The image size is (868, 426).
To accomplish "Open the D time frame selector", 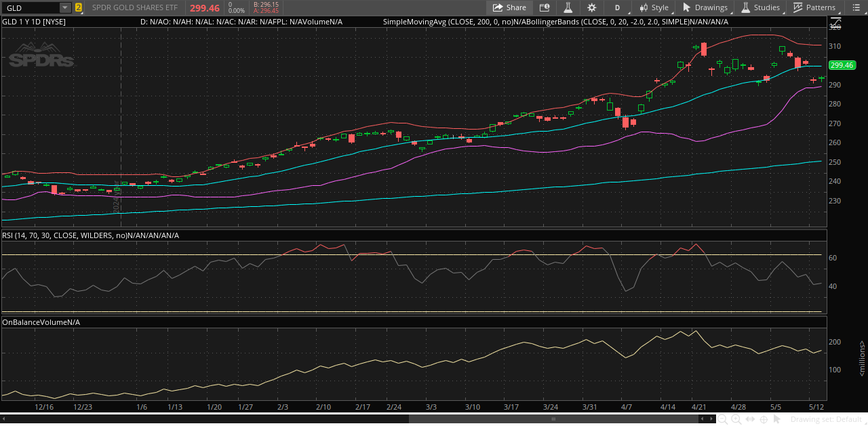I will pos(617,7).
